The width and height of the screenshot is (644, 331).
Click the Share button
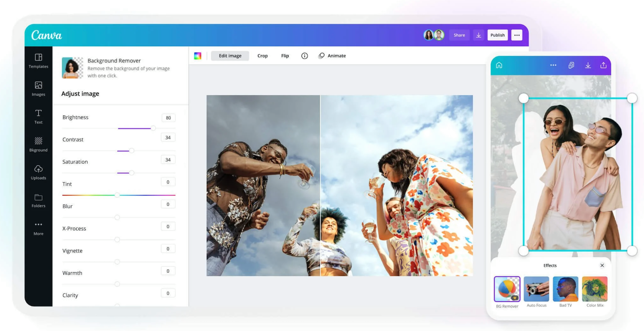(459, 35)
